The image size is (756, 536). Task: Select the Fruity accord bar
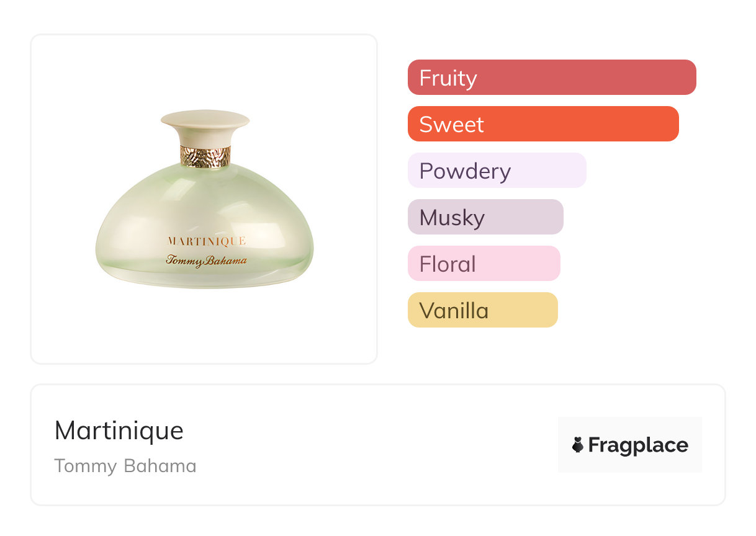click(x=552, y=78)
